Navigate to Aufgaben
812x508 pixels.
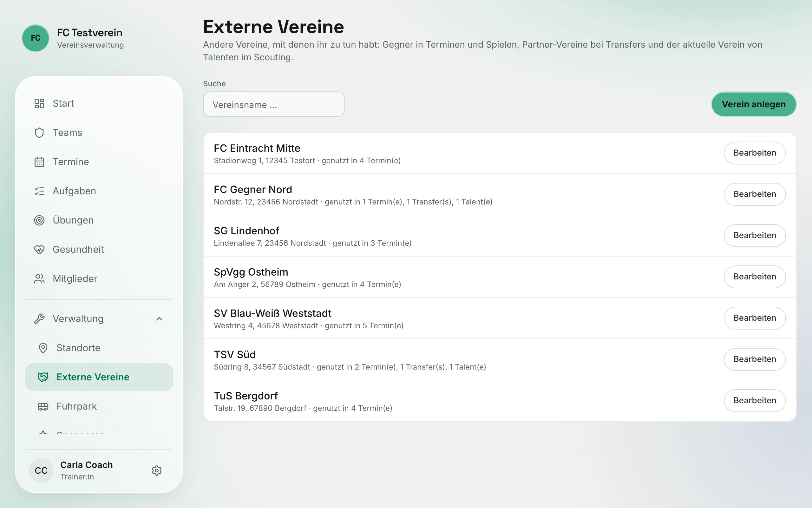pyautogui.click(x=99, y=191)
